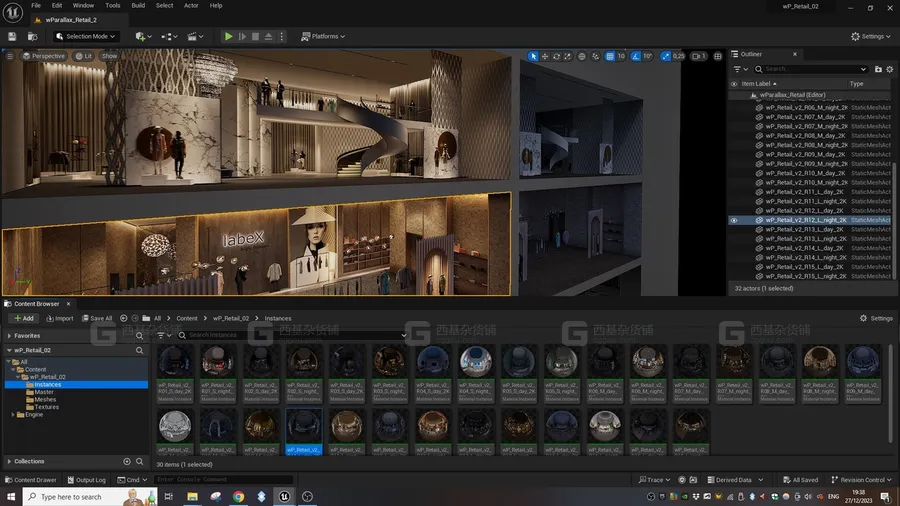Click the Save current level icon
Image resolution: width=900 pixels, height=506 pixels.
pos(12,36)
